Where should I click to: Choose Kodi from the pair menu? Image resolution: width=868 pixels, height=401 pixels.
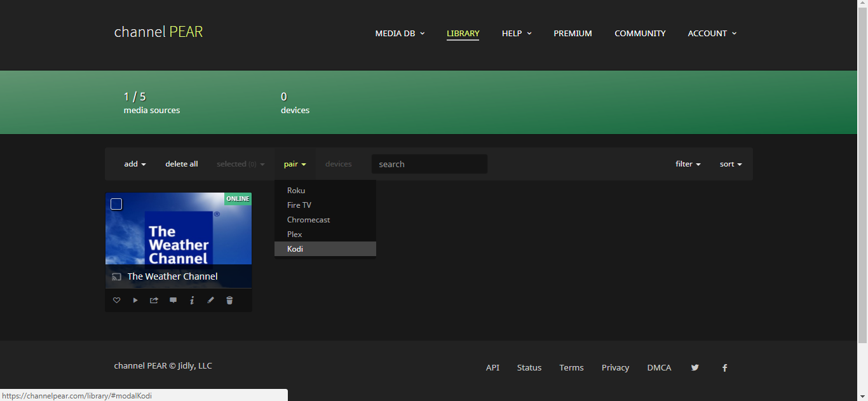[x=295, y=249]
